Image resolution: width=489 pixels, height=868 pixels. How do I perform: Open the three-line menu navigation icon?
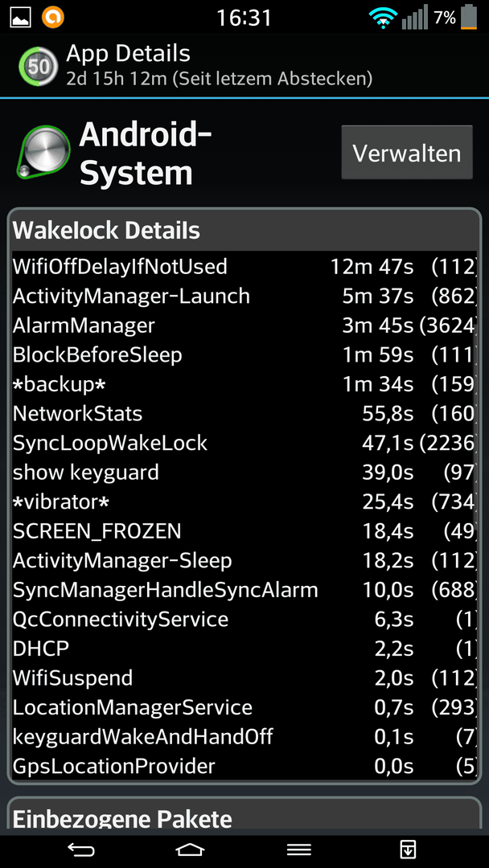click(x=298, y=849)
